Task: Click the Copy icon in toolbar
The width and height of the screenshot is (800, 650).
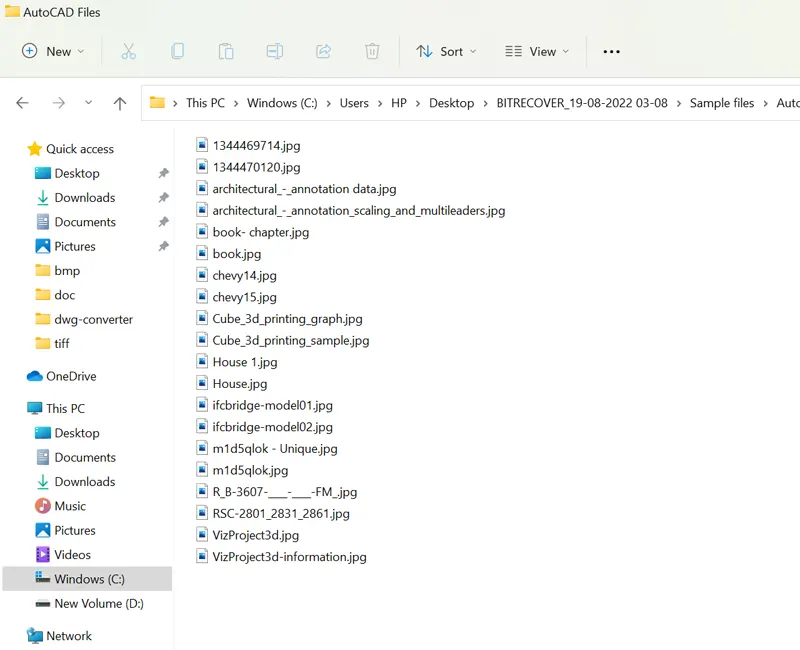Action: coord(177,51)
